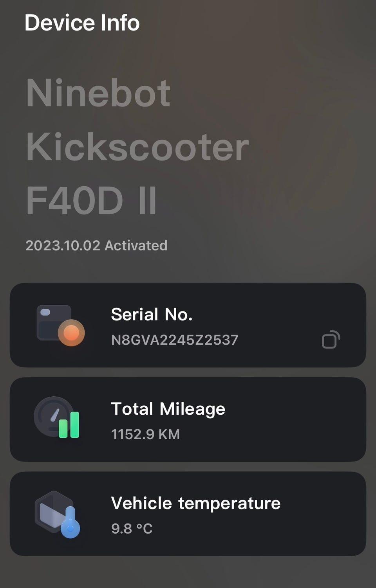Tap the Device Info page title
Viewport: 376px width, 588px height.
[x=82, y=23]
